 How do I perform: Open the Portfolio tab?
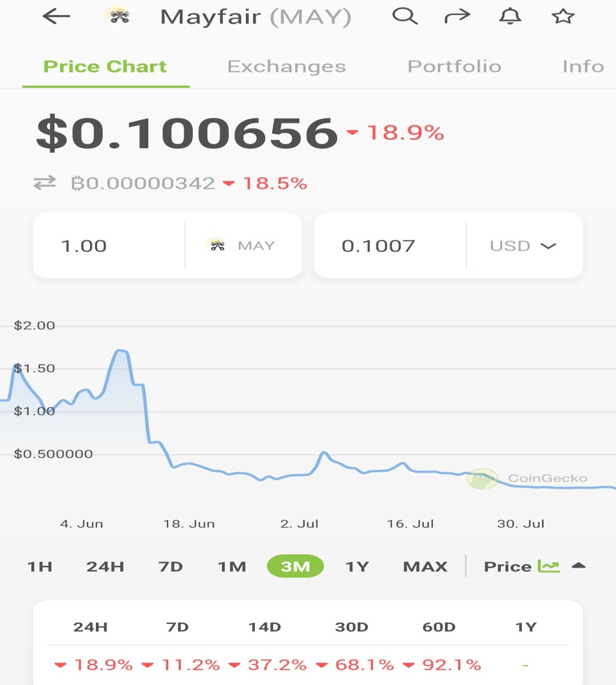455,66
